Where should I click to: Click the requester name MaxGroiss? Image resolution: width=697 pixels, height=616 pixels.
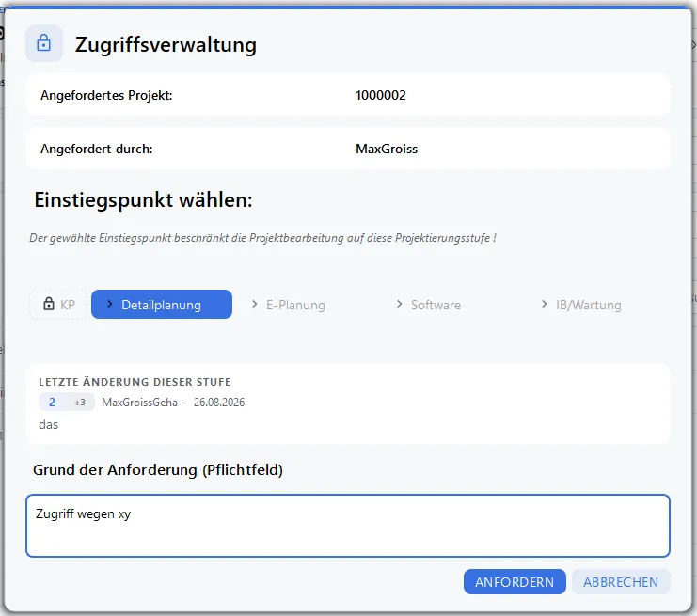click(387, 149)
